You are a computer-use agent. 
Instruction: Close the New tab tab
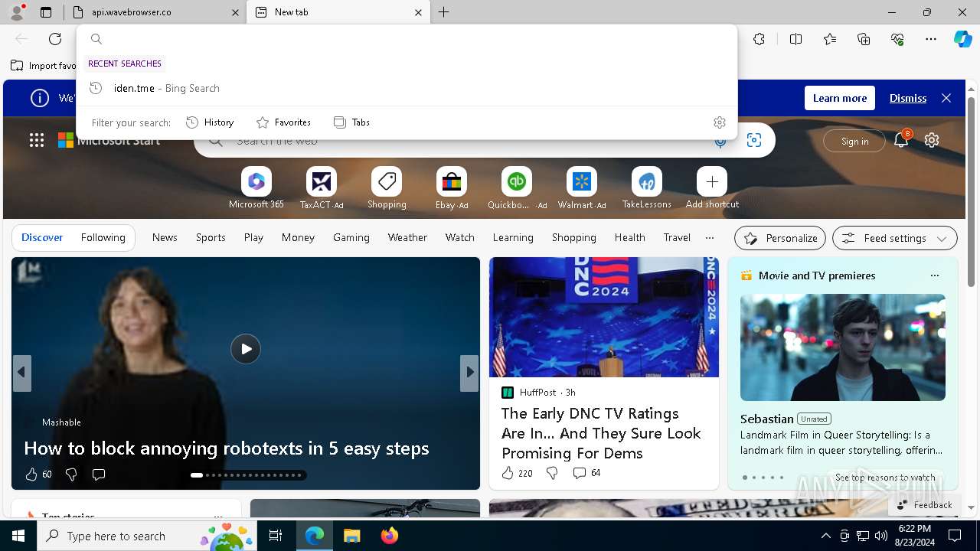[418, 12]
